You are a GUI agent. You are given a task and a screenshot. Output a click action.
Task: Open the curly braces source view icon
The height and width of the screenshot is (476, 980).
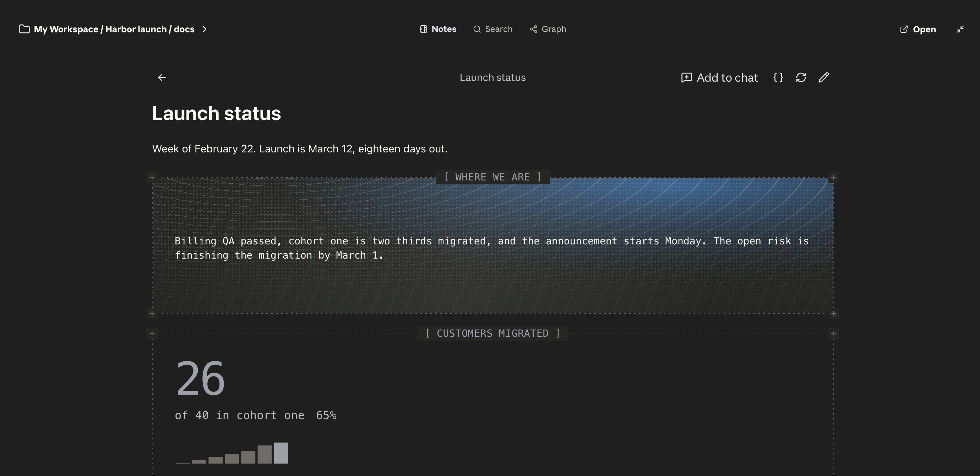pyautogui.click(x=778, y=78)
